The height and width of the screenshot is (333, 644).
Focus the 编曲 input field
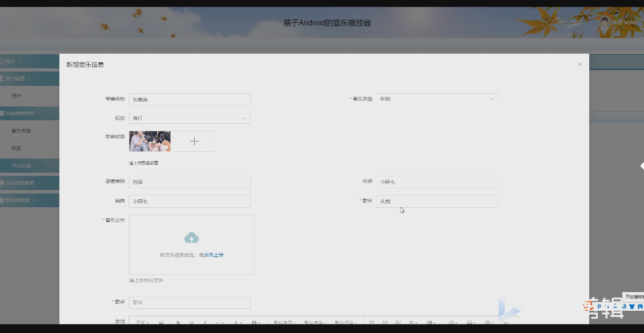click(190, 202)
